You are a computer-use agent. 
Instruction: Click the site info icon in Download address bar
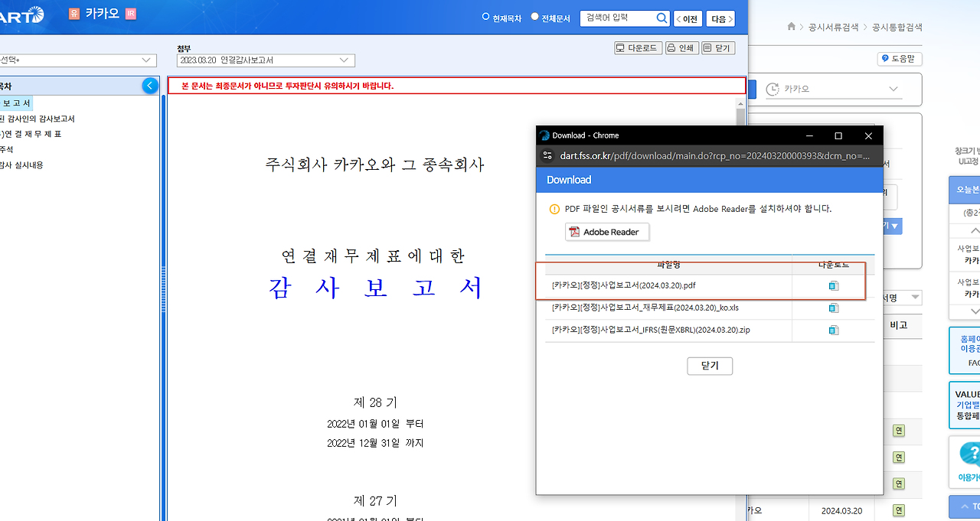point(547,155)
